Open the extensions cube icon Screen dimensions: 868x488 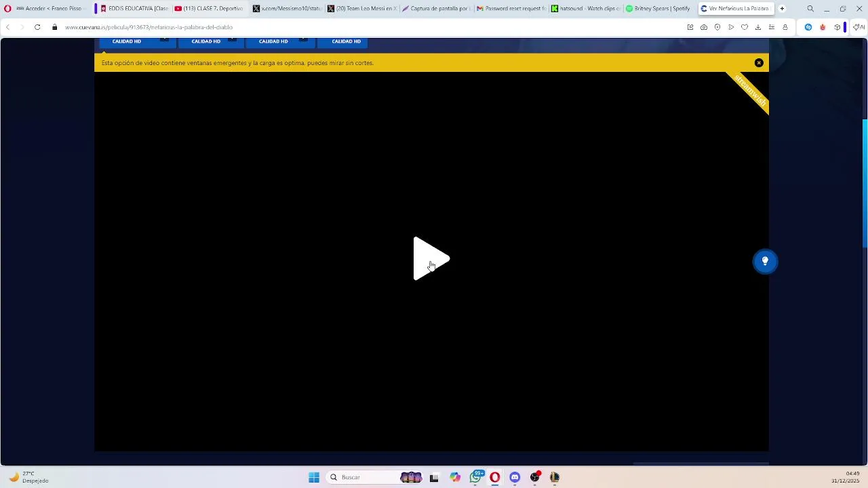click(837, 27)
